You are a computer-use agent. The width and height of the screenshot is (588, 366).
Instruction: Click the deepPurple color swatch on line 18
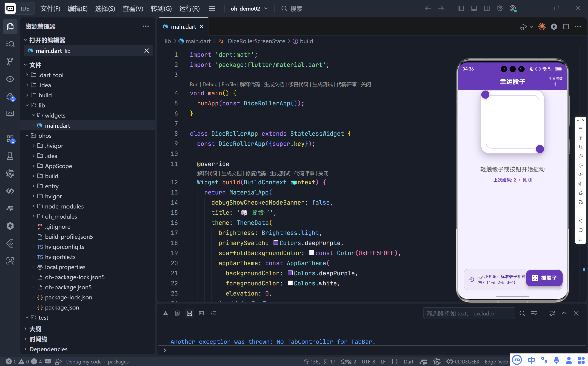pos(276,242)
